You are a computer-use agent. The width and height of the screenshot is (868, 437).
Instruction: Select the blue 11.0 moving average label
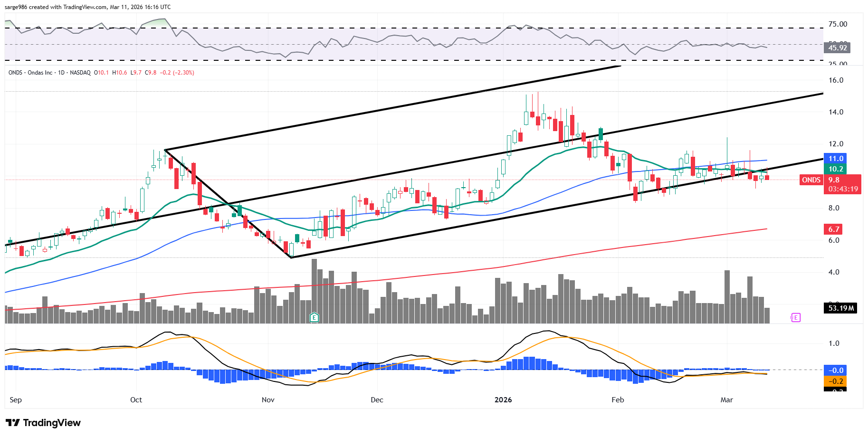[836, 159]
